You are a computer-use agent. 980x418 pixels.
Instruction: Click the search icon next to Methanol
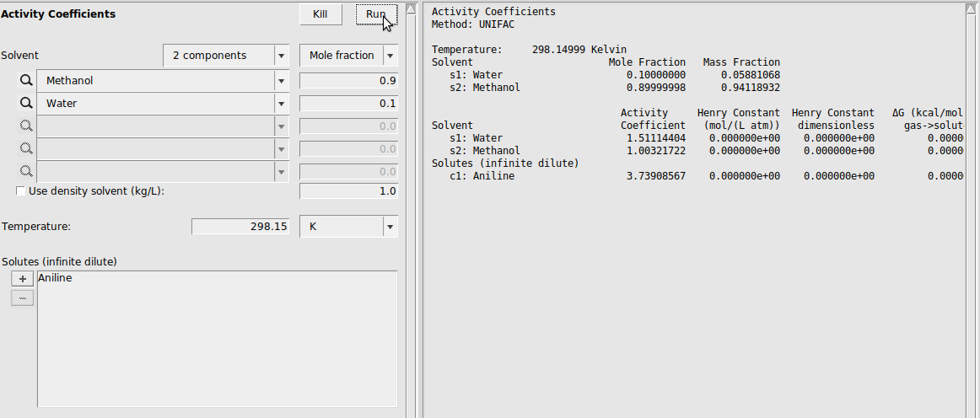coord(26,81)
